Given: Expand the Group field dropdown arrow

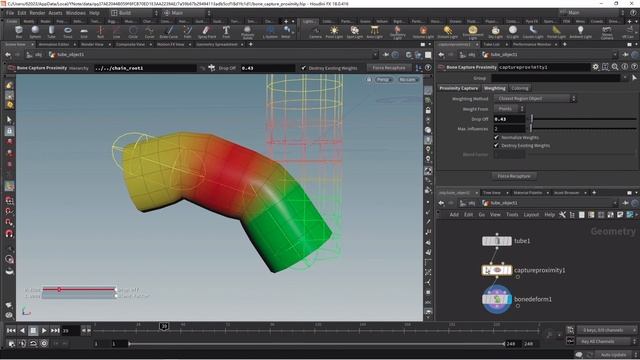Looking at the screenshot, I should point(624,78).
